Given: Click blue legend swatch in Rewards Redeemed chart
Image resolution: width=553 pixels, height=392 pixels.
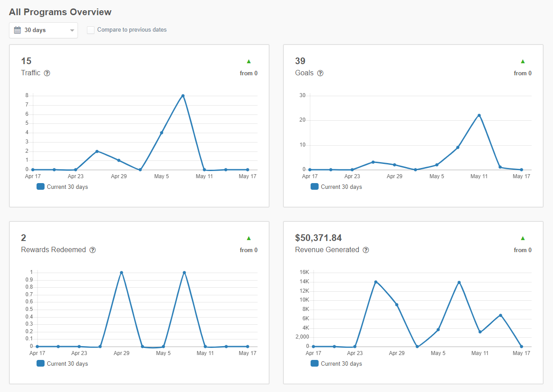Looking at the screenshot, I should tap(41, 363).
